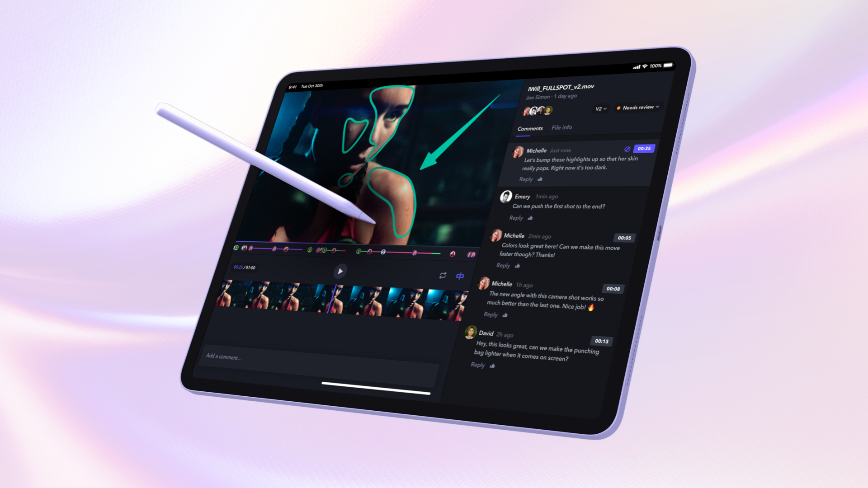Click Reply under Michelle's highlight comment
868x488 pixels.
(x=524, y=179)
